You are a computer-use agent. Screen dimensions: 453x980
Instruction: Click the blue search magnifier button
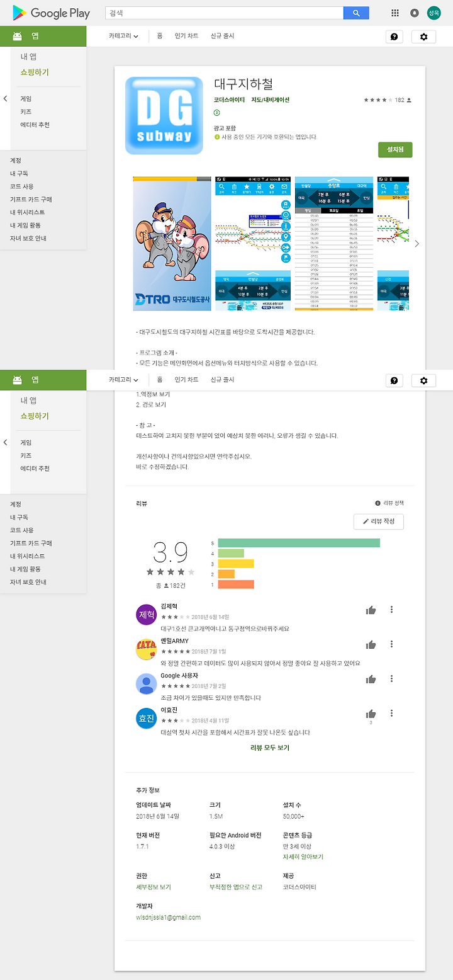click(x=356, y=13)
